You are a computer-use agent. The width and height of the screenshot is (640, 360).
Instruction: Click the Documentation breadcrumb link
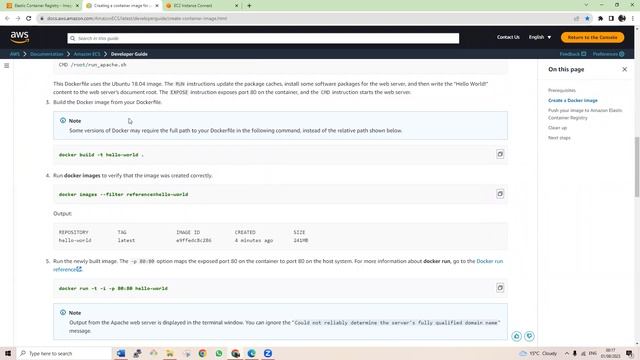coord(47,54)
